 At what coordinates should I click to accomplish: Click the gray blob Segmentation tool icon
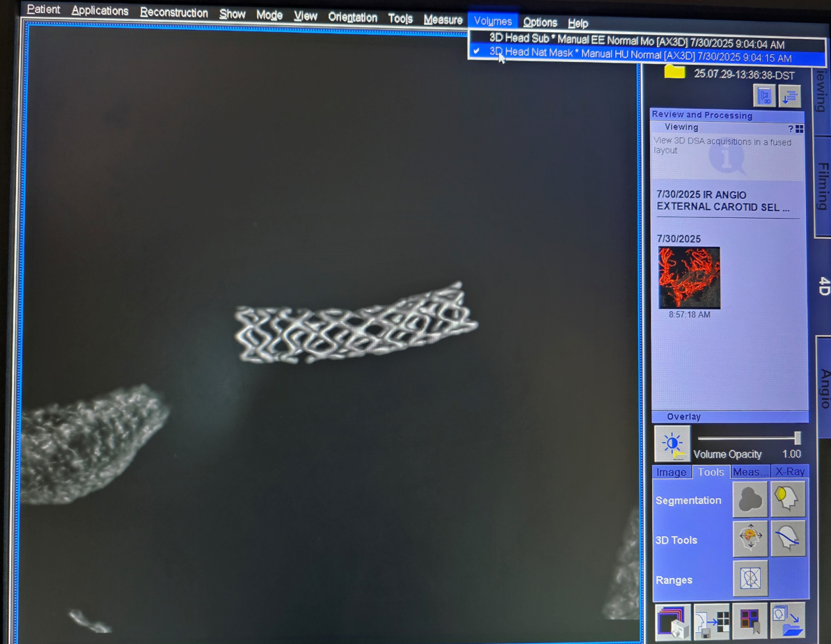click(750, 499)
